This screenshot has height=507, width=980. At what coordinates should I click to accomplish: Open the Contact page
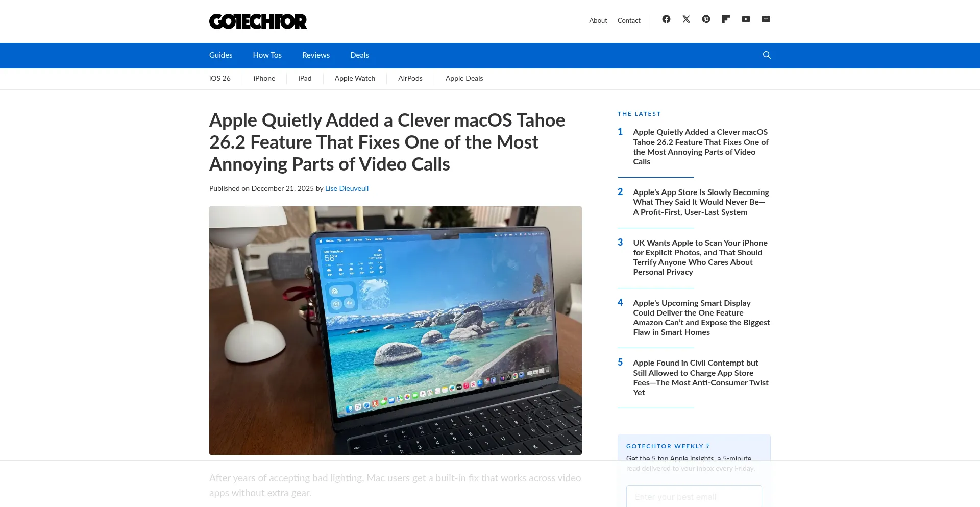629,20
